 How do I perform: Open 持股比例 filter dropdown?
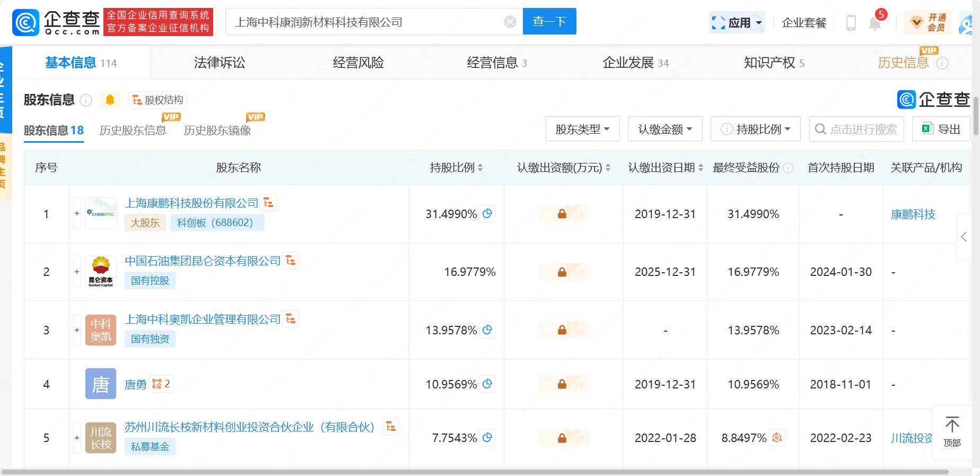[x=755, y=129]
